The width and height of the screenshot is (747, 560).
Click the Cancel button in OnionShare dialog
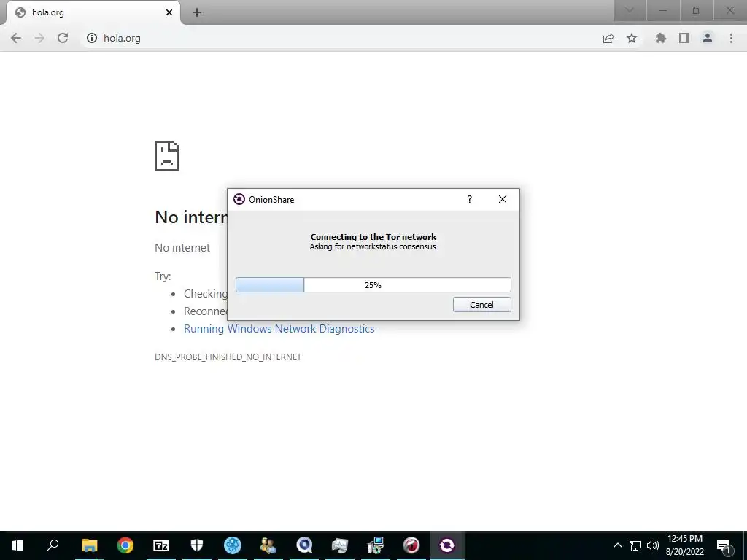[x=481, y=305]
